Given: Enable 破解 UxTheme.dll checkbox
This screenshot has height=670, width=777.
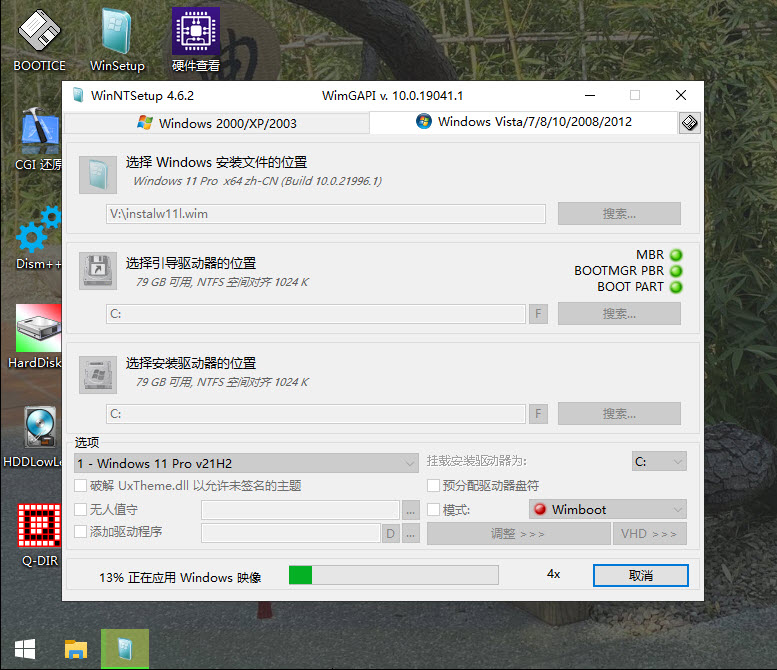Looking at the screenshot, I should coord(80,485).
